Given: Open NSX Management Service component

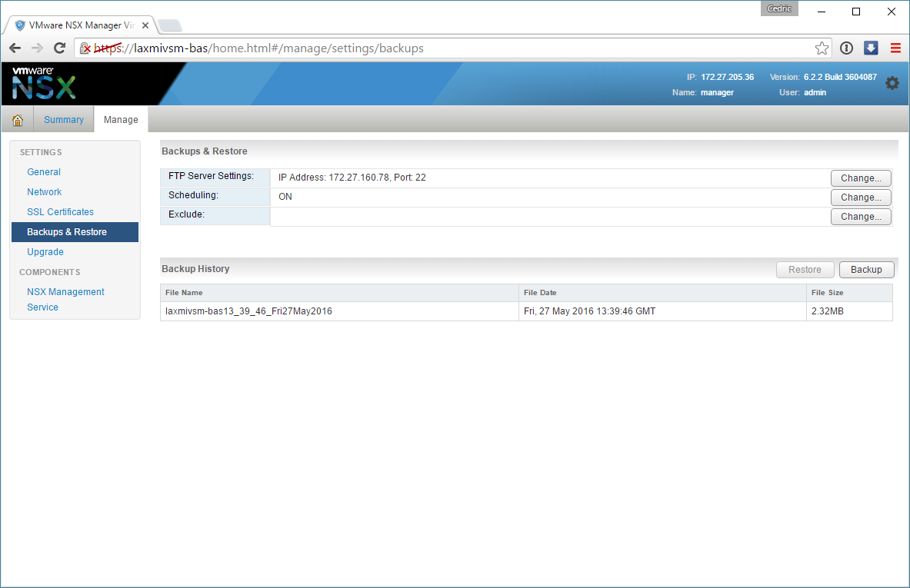Looking at the screenshot, I should [65, 299].
